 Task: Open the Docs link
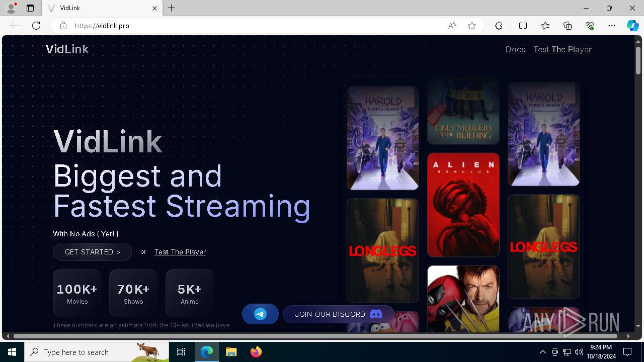[515, 49]
